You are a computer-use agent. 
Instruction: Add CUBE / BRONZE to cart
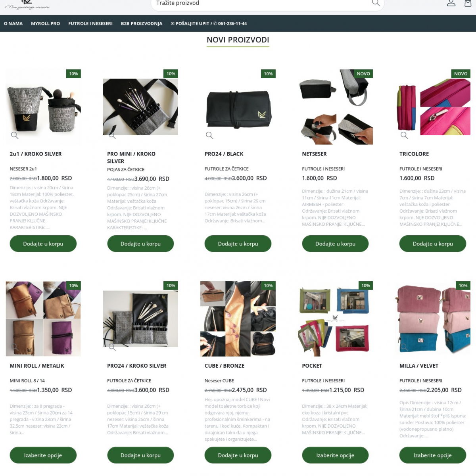(238, 455)
